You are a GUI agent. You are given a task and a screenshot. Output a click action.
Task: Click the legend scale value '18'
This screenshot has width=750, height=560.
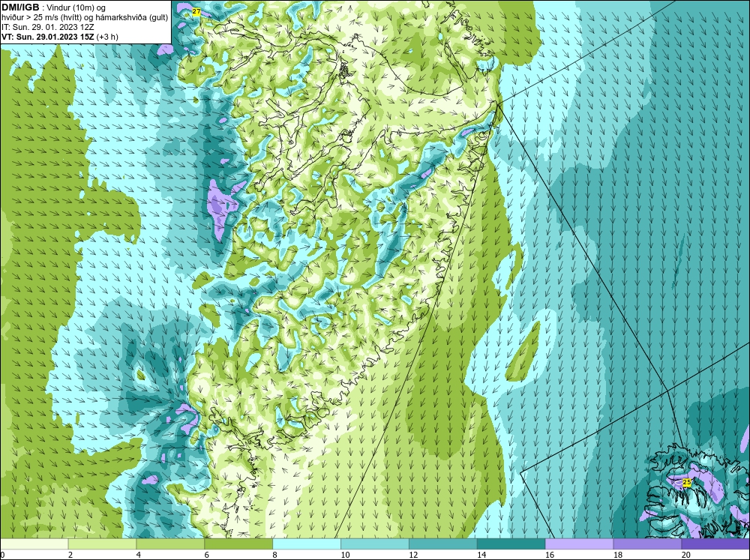point(618,555)
